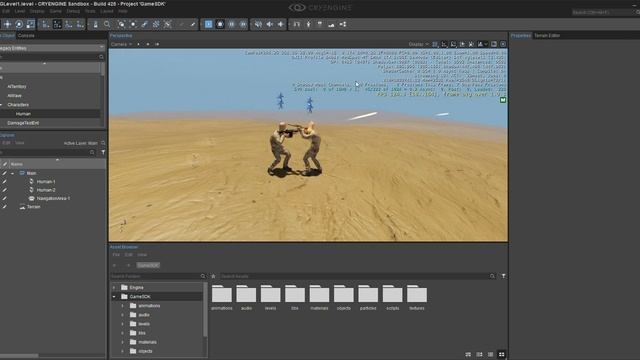640x360 pixels.
Task: Click the Search Assets input field
Action: pyautogui.click(x=354, y=276)
